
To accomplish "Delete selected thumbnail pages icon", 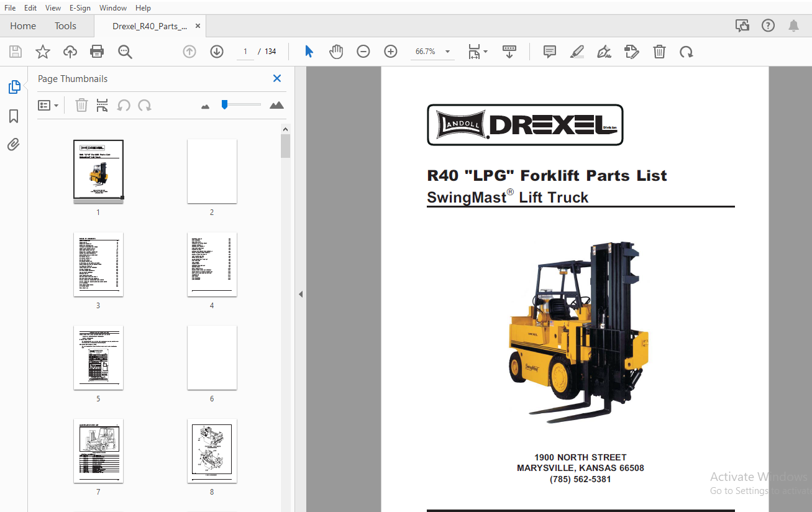I will tap(81, 105).
